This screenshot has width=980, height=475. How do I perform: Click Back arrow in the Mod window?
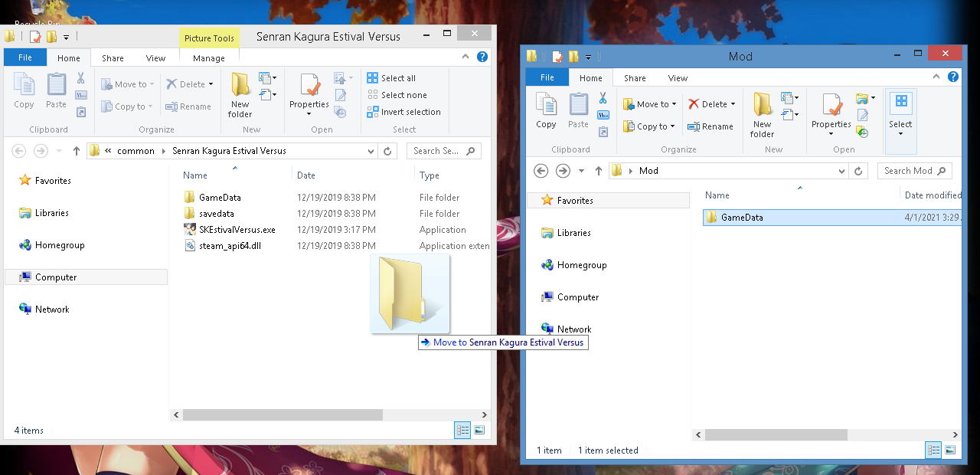tap(541, 171)
